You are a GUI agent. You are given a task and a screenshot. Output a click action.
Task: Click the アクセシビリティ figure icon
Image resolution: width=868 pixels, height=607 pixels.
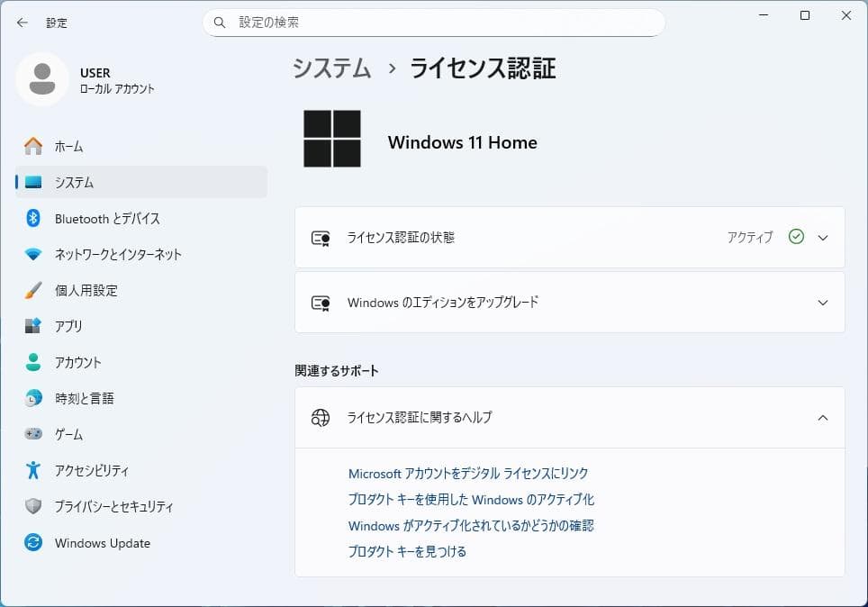point(33,470)
